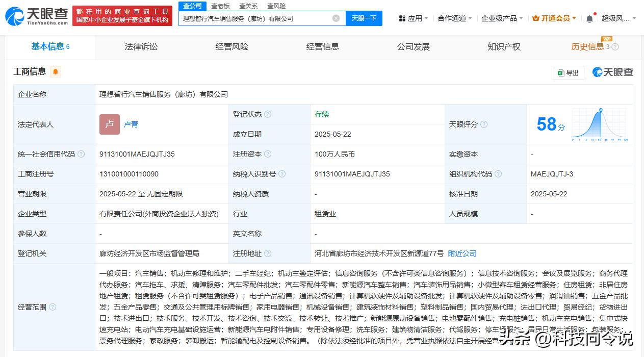Click the 天眼查 logo beside 导出

[x=613, y=72]
